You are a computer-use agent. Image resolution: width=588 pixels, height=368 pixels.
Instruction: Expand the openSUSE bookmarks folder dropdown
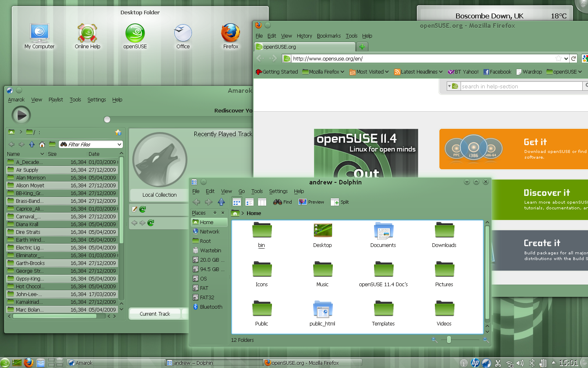(x=564, y=72)
